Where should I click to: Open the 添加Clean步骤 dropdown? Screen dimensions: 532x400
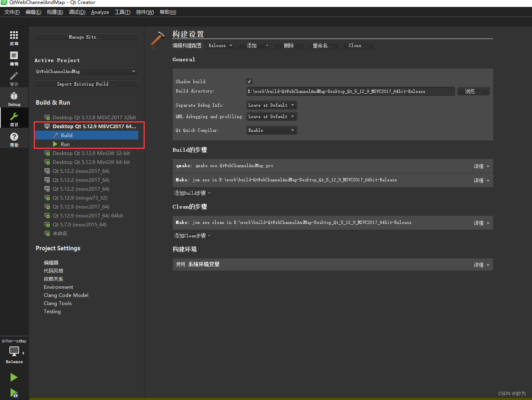click(x=193, y=236)
